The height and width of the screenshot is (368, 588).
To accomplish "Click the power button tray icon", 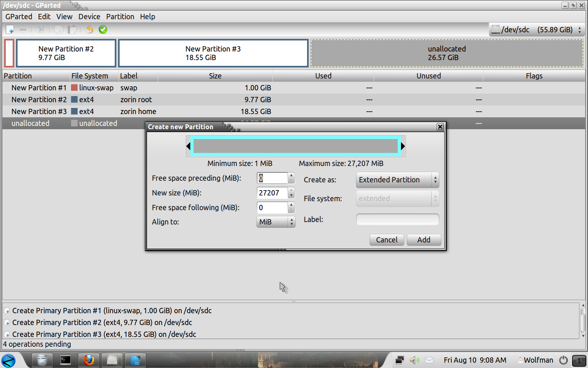I will (x=563, y=360).
